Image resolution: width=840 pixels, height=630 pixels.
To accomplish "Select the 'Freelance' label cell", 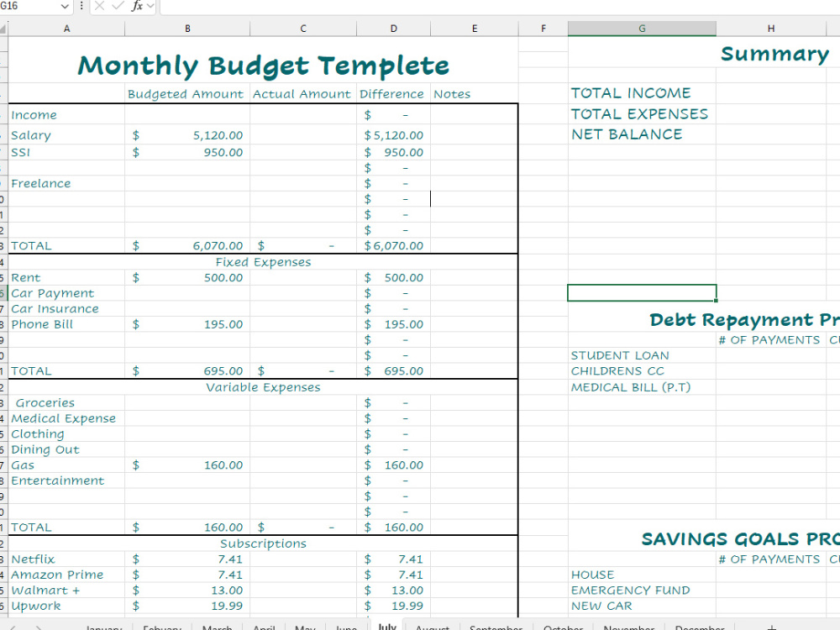I will (x=66, y=183).
